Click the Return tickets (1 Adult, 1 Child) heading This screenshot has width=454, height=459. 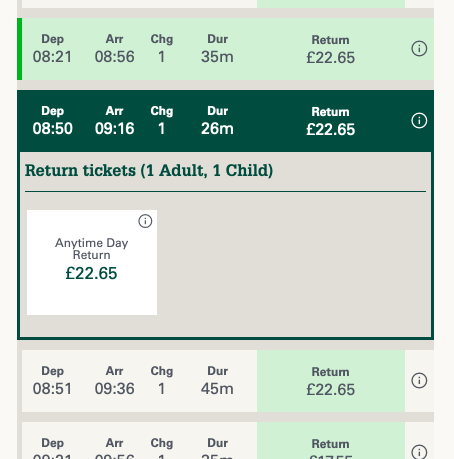point(149,170)
